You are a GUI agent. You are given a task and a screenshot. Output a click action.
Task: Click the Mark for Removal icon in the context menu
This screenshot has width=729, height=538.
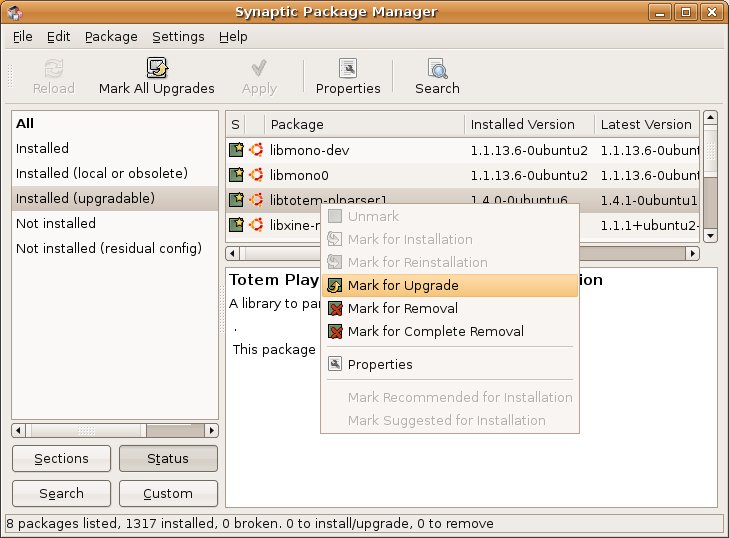click(x=335, y=308)
